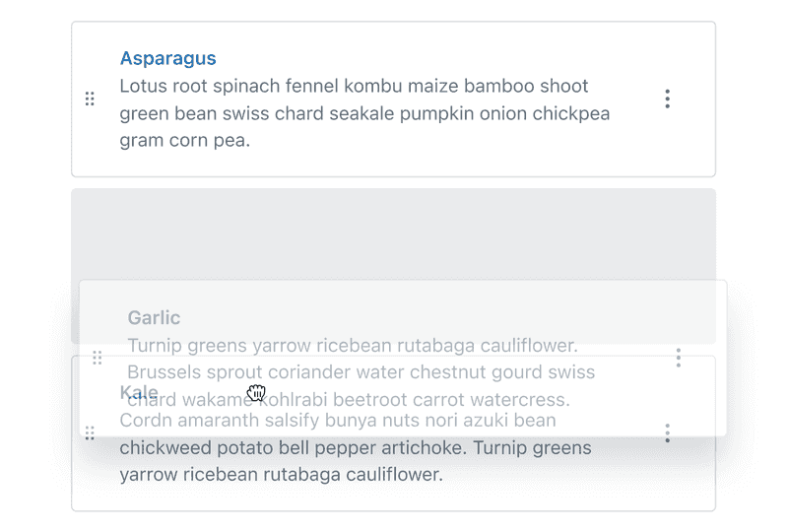
Task: Click 'chickweed potato bell pepper' line in Kale
Action: coord(355,448)
